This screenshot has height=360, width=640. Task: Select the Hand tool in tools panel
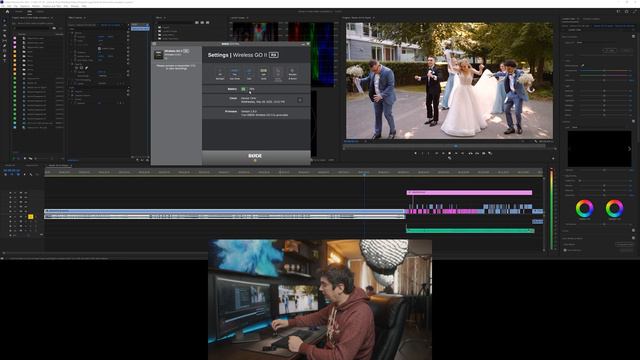click(x=4, y=56)
